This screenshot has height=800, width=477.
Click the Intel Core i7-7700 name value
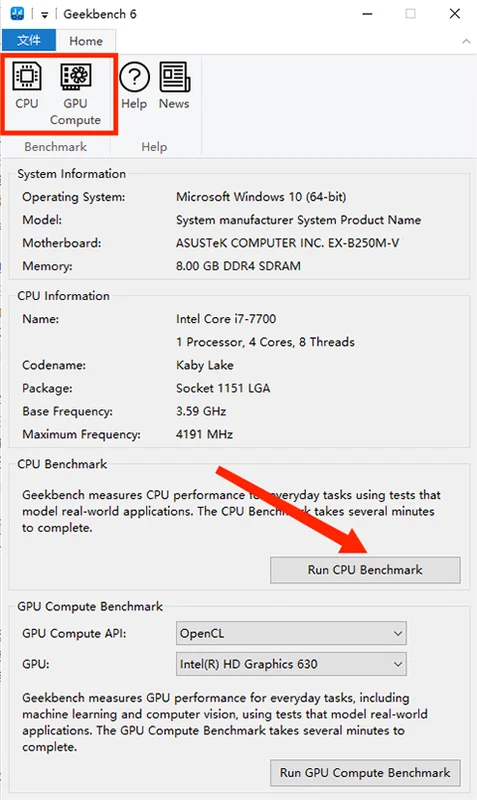[x=226, y=319]
